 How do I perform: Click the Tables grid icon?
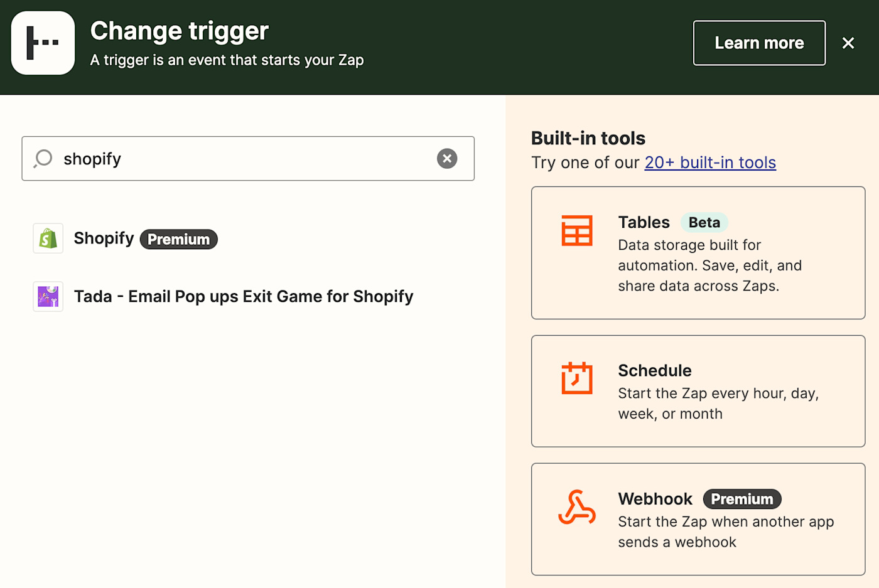click(577, 230)
